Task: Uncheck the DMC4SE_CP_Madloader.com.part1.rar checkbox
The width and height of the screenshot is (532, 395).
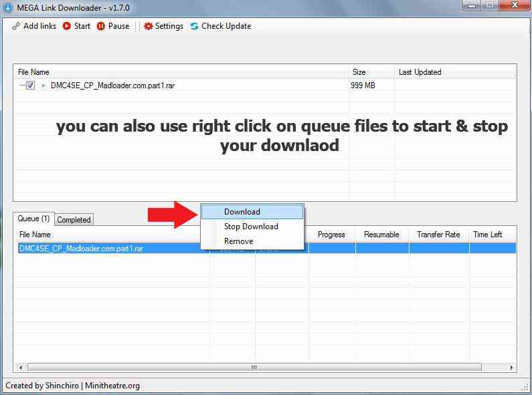Action: pos(30,86)
